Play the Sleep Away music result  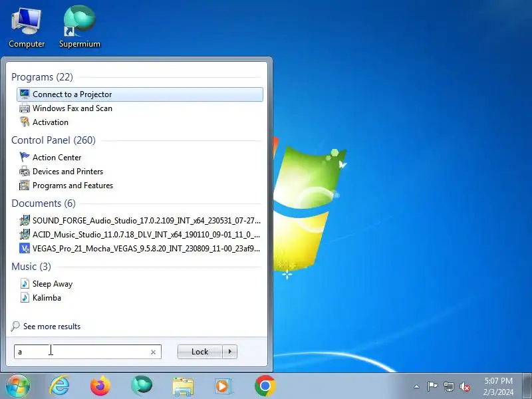pyautogui.click(x=140, y=284)
